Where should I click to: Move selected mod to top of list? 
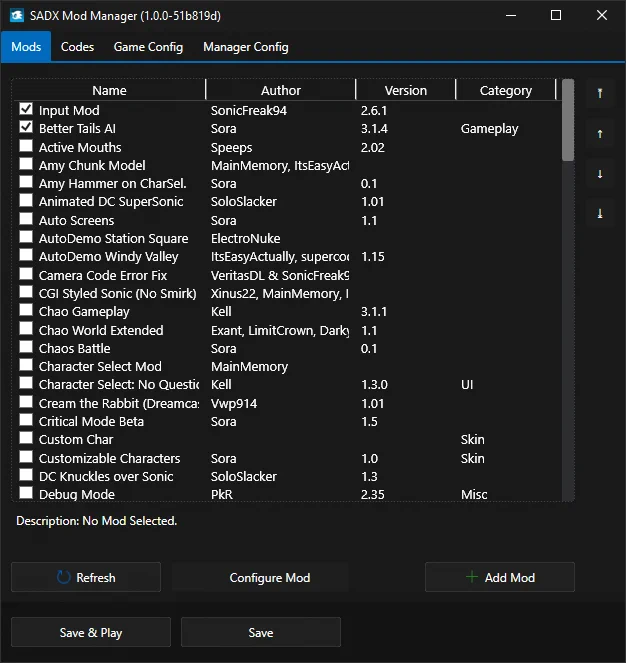[x=600, y=93]
